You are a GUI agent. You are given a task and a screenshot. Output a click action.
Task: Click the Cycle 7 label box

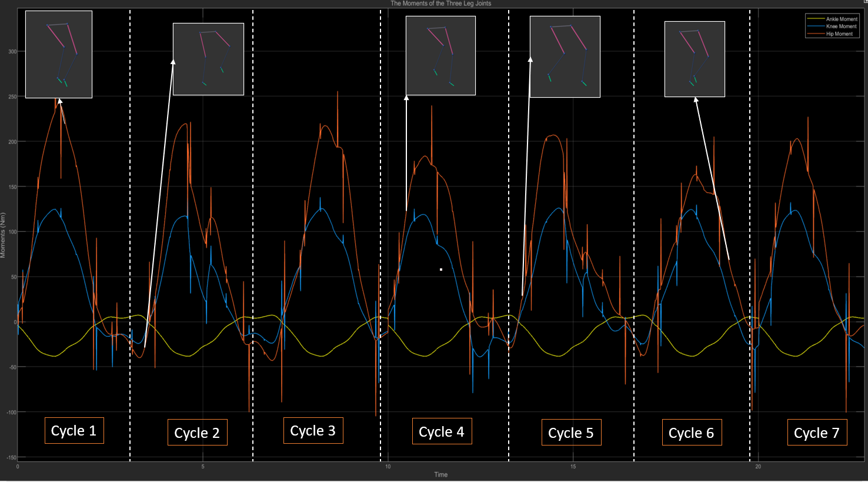tap(817, 433)
